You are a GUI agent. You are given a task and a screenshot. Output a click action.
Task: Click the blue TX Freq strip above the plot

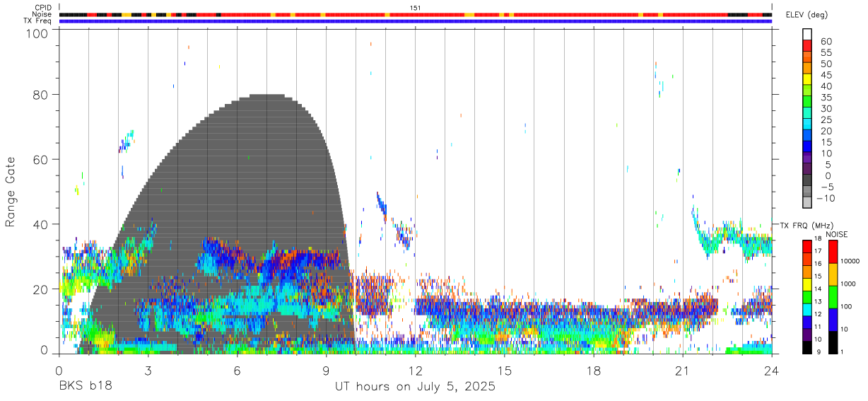coord(415,21)
